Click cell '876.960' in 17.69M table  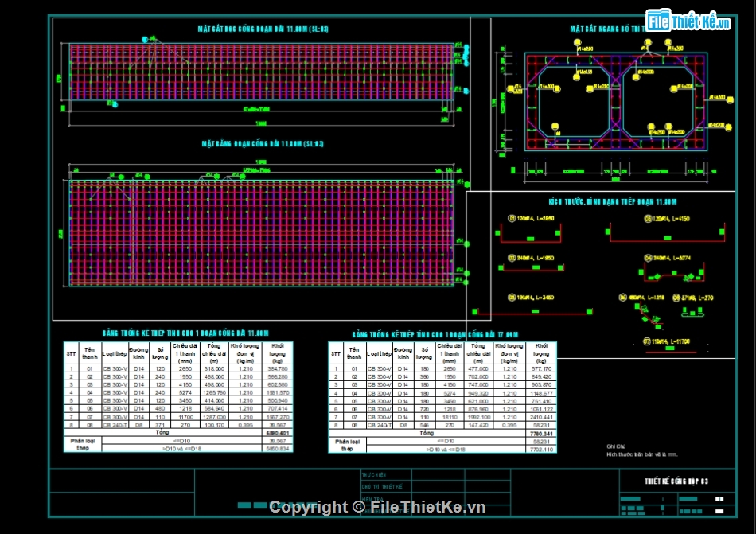(479, 409)
